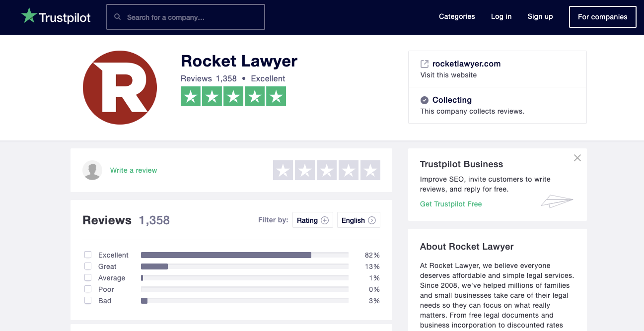Tick the Great rating checkbox

click(x=88, y=266)
